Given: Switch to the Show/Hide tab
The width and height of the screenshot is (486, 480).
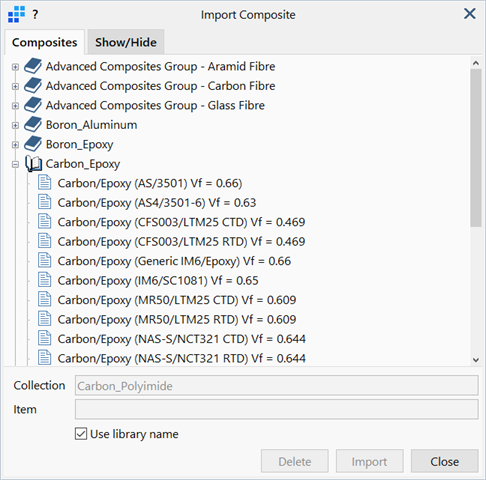Looking at the screenshot, I should (126, 42).
